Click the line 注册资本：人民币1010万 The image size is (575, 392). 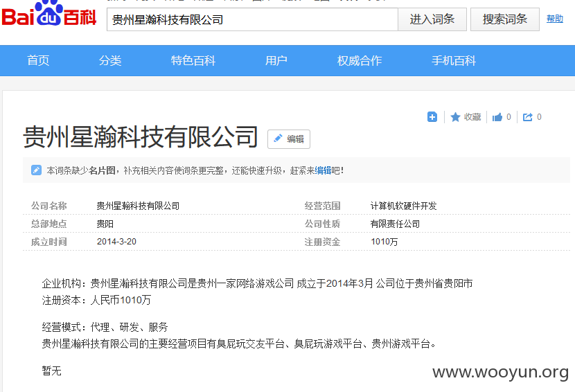tap(96, 300)
